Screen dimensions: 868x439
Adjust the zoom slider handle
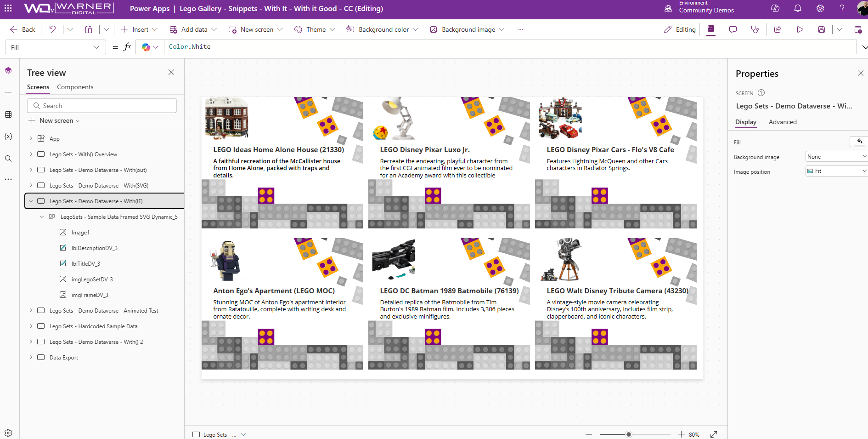pos(629,434)
